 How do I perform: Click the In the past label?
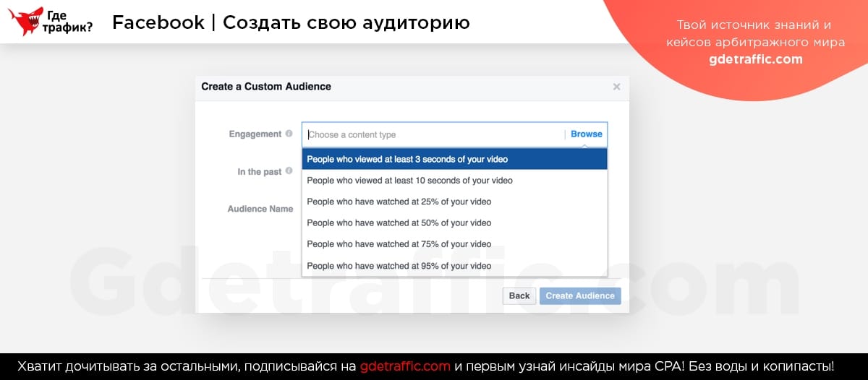[x=259, y=172]
